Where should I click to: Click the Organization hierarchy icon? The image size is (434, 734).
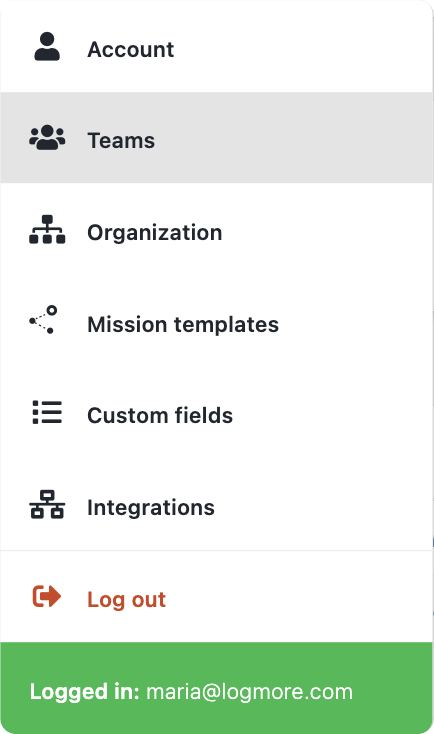(47, 229)
